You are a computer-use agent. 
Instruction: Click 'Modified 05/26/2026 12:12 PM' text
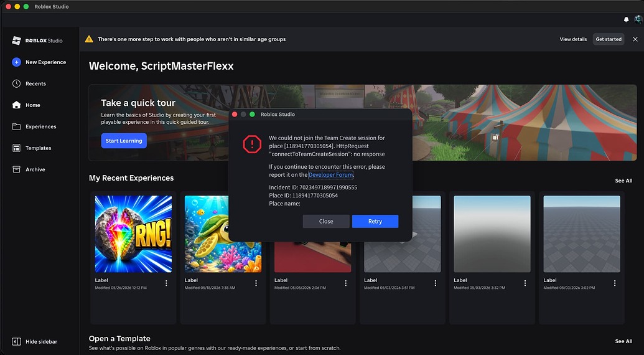point(121,288)
